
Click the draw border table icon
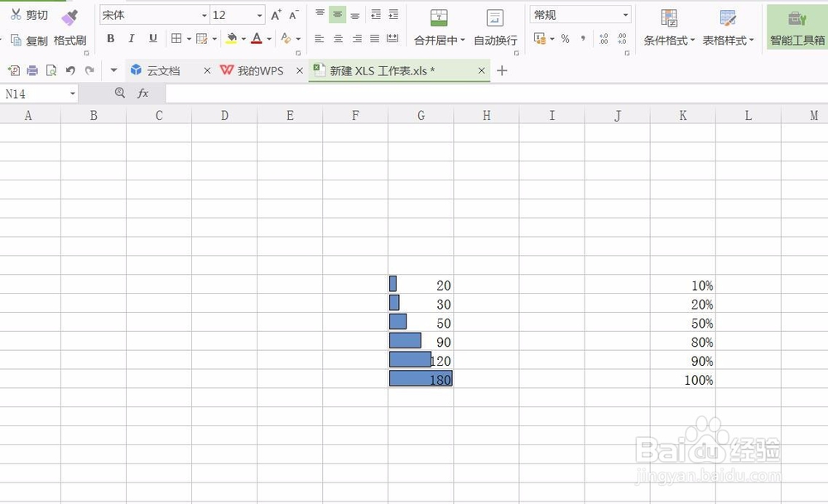(x=202, y=39)
